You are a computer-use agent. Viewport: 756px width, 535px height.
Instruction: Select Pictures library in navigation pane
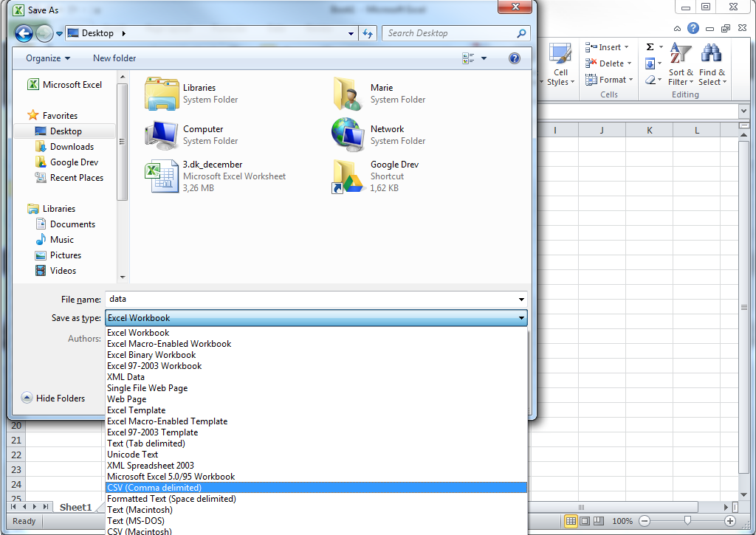(58, 255)
